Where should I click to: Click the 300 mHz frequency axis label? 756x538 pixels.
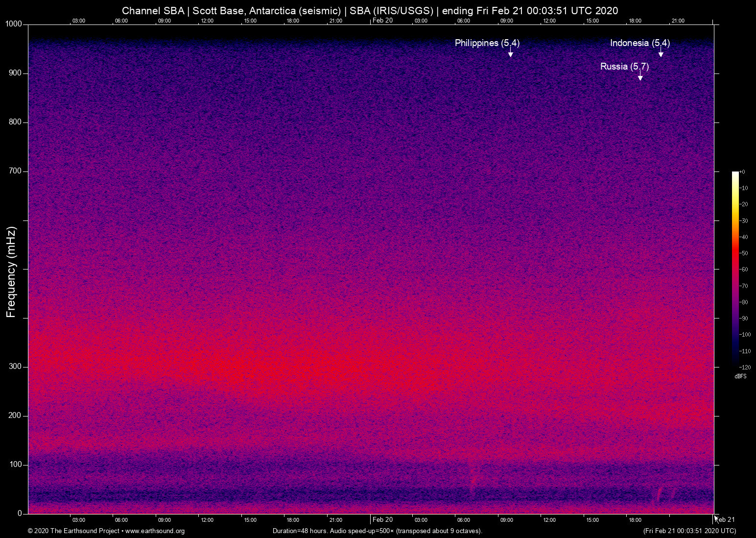(15, 367)
